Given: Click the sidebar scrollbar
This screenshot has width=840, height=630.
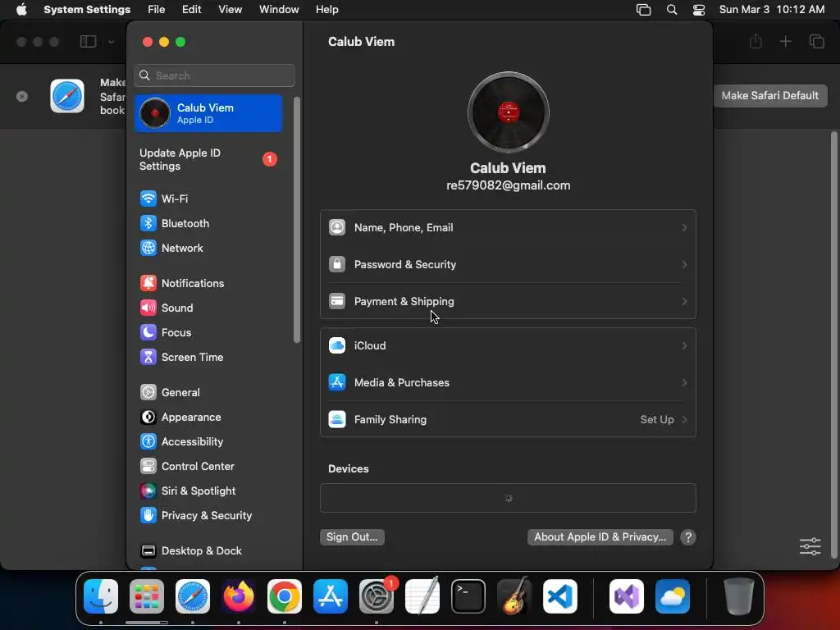Looking at the screenshot, I should point(297,220).
